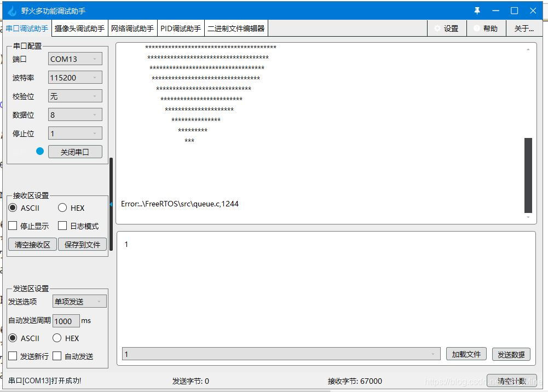Select HEX mode in 接收区设置
Viewport: 548px width, 392px height.
click(x=62, y=207)
